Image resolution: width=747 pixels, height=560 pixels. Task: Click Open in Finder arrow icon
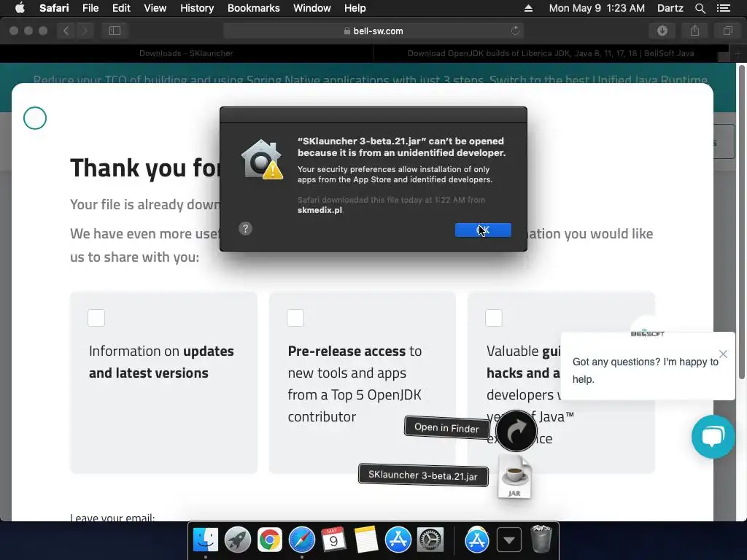click(x=516, y=430)
